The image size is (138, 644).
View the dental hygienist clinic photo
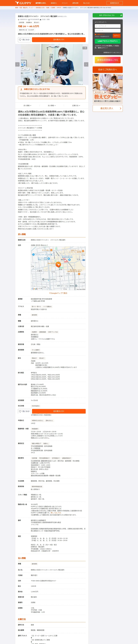point(52,64)
